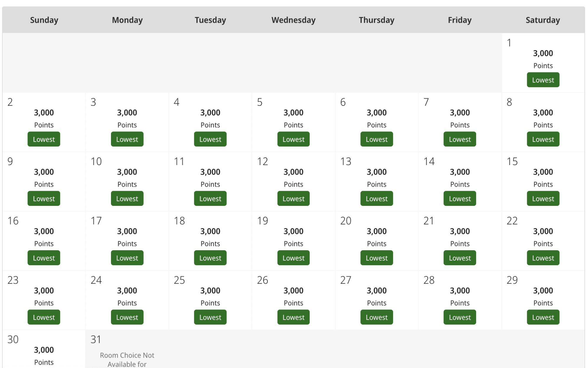
Task: Select the Lowest button on day 24
Action: click(127, 317)
